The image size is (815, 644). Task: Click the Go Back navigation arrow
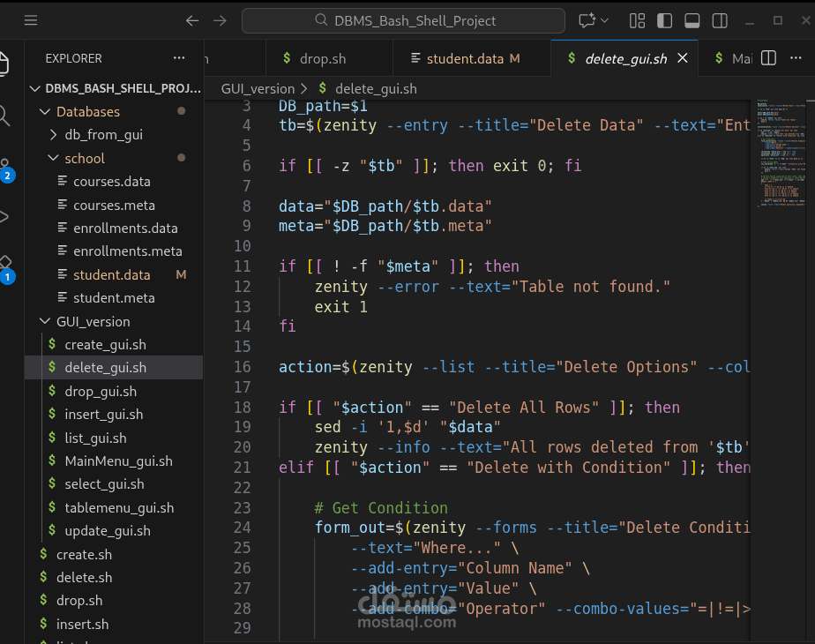(x=192, y=20)
